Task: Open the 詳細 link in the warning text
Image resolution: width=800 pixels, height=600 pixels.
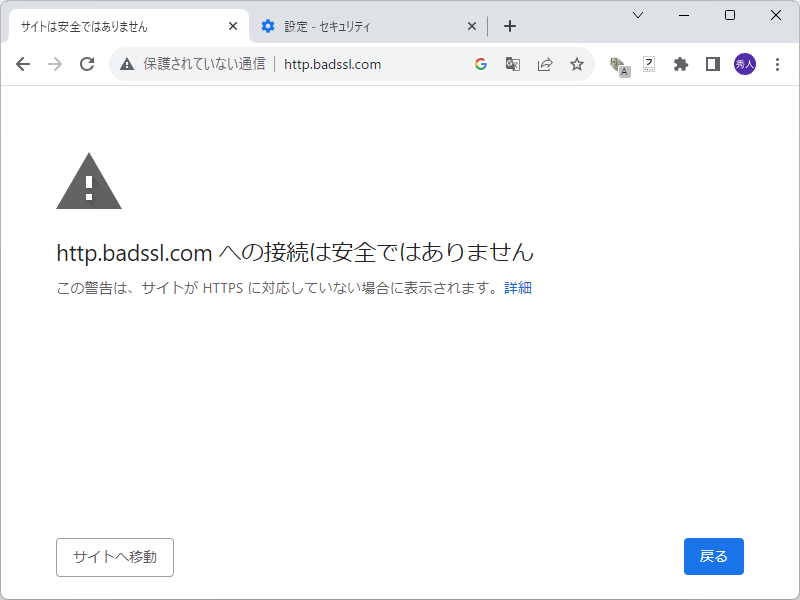Action: tap(519, 288)
